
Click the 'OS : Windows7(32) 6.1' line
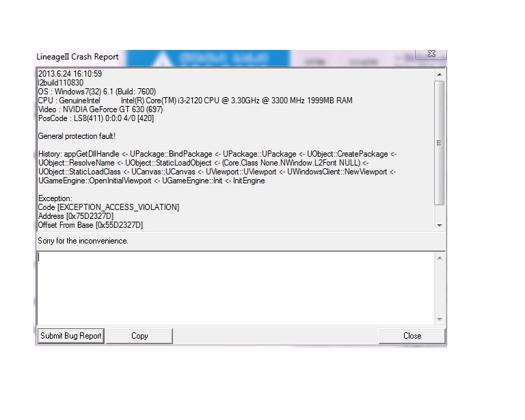click(97, 92)
